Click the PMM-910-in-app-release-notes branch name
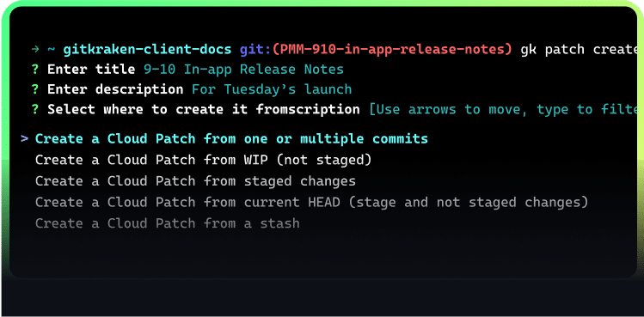Viewport: 644px width, 317px height. (x=392, y=50)
